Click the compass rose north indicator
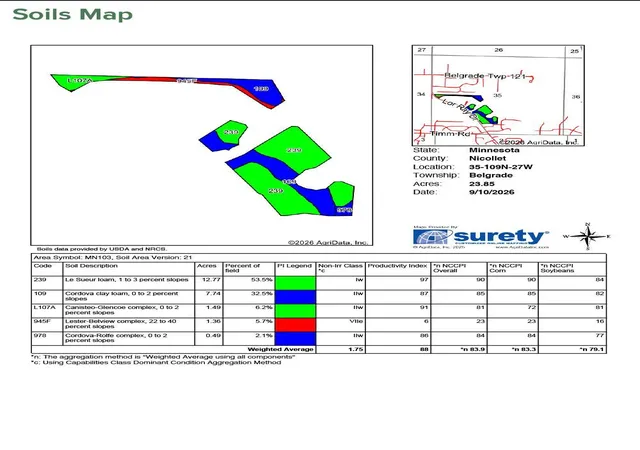Viewport: 640px width, 450px height. click(588, 225)
